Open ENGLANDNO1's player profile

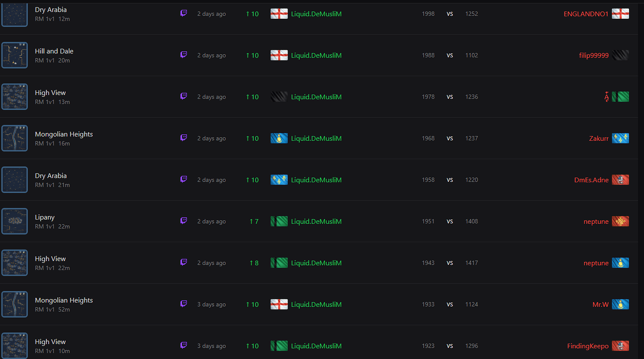pyautogui.click(x=586, y=14)
